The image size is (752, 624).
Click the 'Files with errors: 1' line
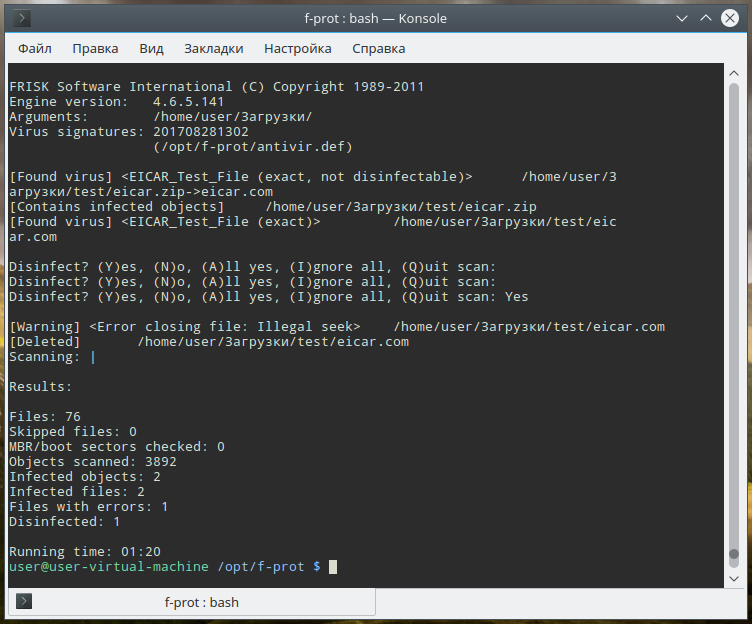tap(89, 507)
